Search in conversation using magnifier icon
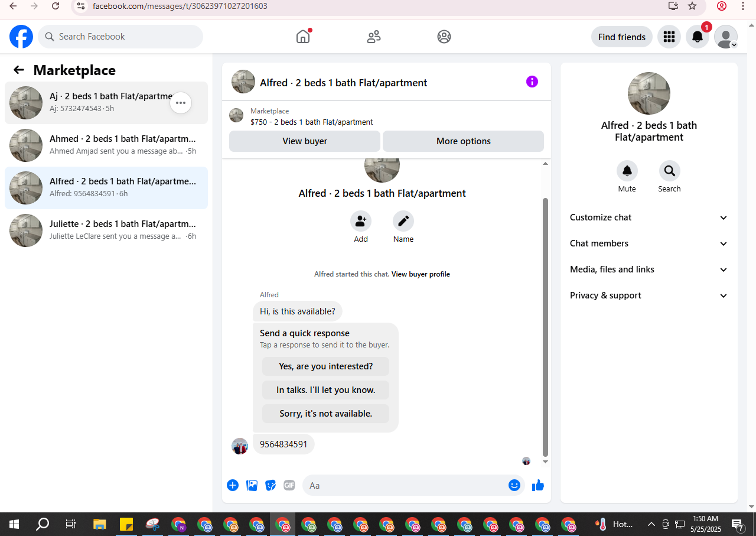 pos(670,171)
